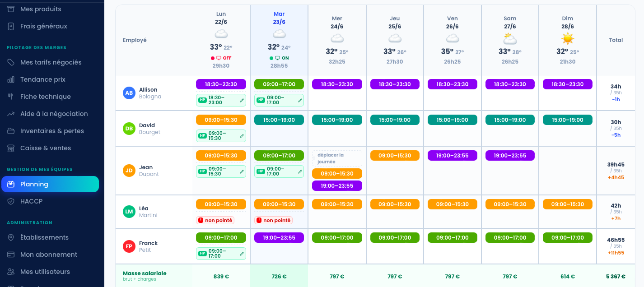Click the Fiche technique utensil icon
This screenshot has height=287, width=644.
[11, 97]
